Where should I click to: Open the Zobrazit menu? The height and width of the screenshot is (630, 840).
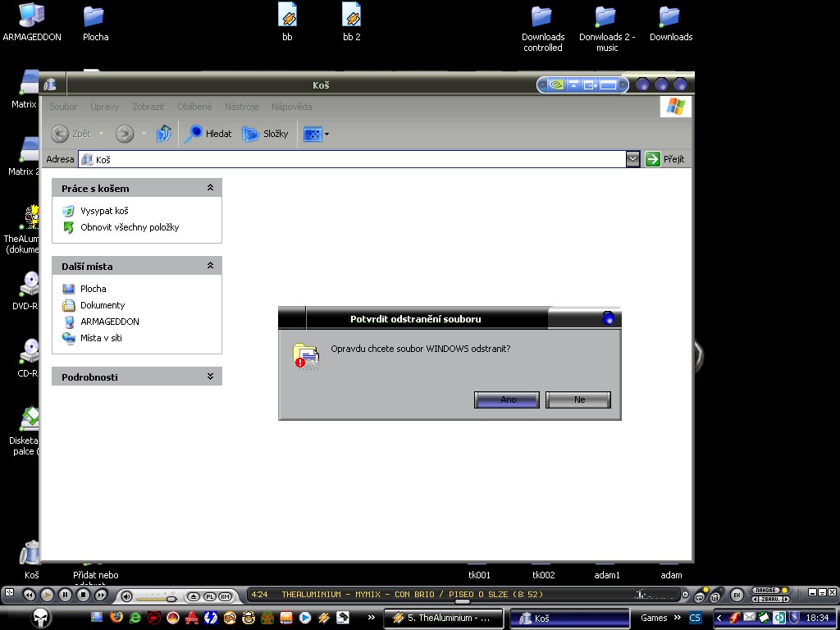coord(148,107)
